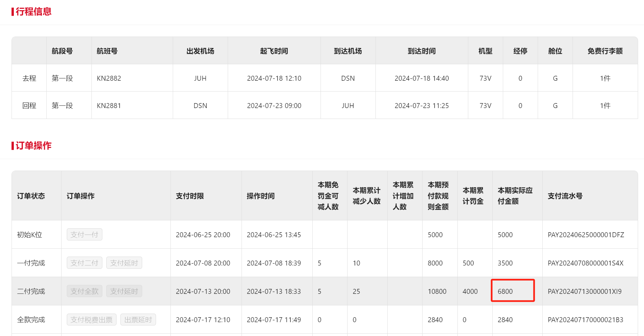
Task: Click 支付延时 in the 一付完成 row
Action: pyautogui.click(x=124, y=263)
